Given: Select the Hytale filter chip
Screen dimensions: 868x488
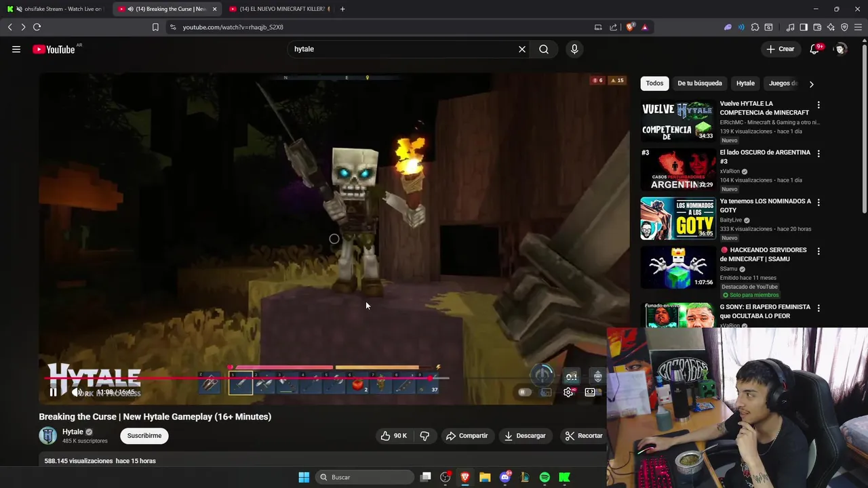Looking at the screenshot, I should tap(745, 83).
